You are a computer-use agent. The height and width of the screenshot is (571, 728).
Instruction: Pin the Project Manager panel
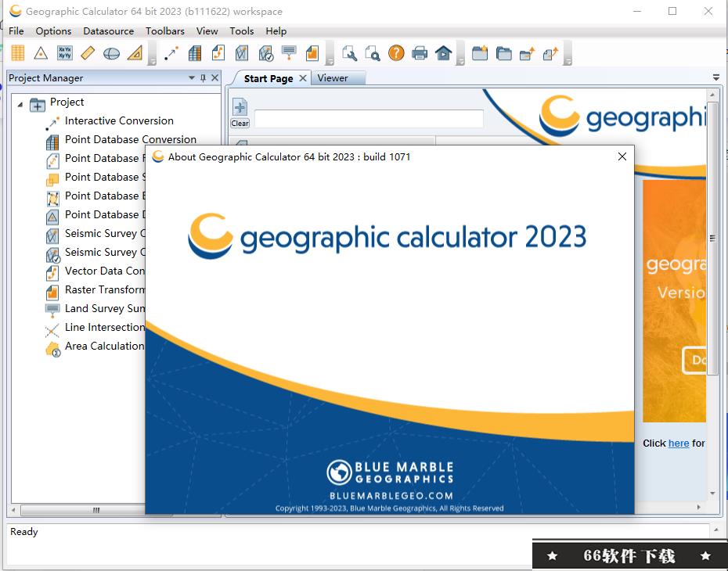[x=203, y=78]
